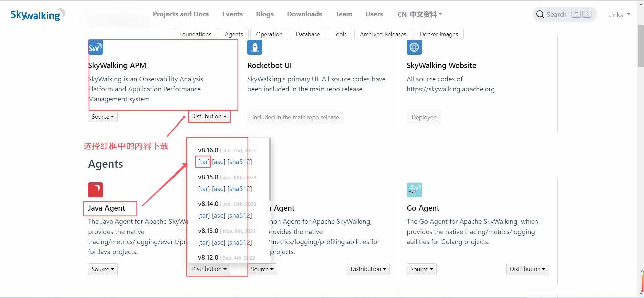Screen dimensions: 644x298
Task: Jump to Database section tab
Action: click(x=308, y=34)
